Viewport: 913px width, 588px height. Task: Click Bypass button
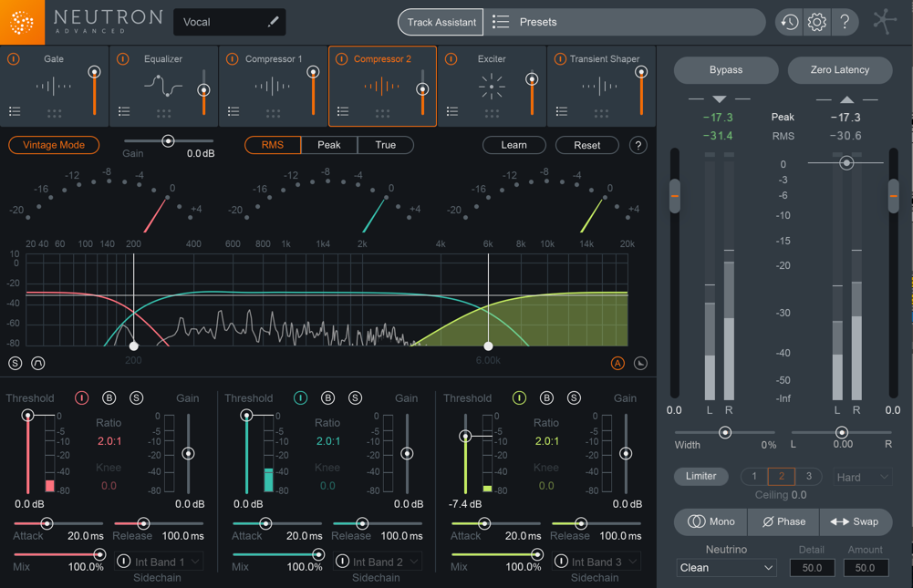point(726,70)
